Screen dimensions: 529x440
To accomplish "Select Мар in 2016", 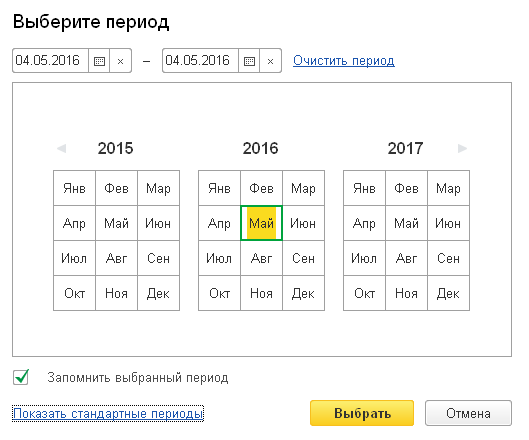I will point(303,188).
